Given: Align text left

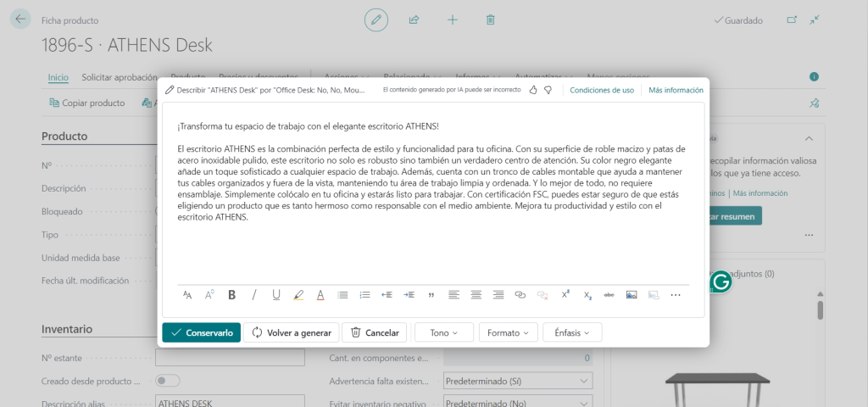Looking at the screenshot, I should (x=454, y=295).
